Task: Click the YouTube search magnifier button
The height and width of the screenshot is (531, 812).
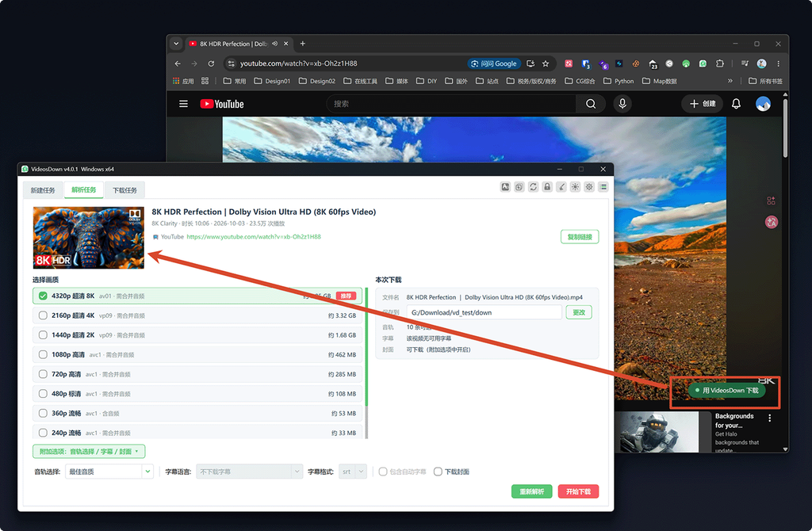Action: point(590,104)
